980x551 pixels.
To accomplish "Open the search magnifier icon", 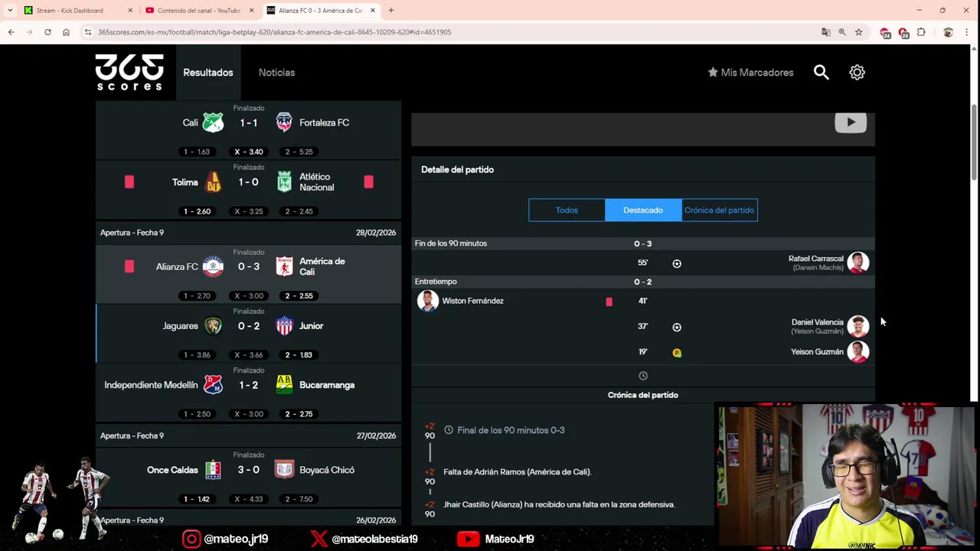I will [x=821, y=72].
